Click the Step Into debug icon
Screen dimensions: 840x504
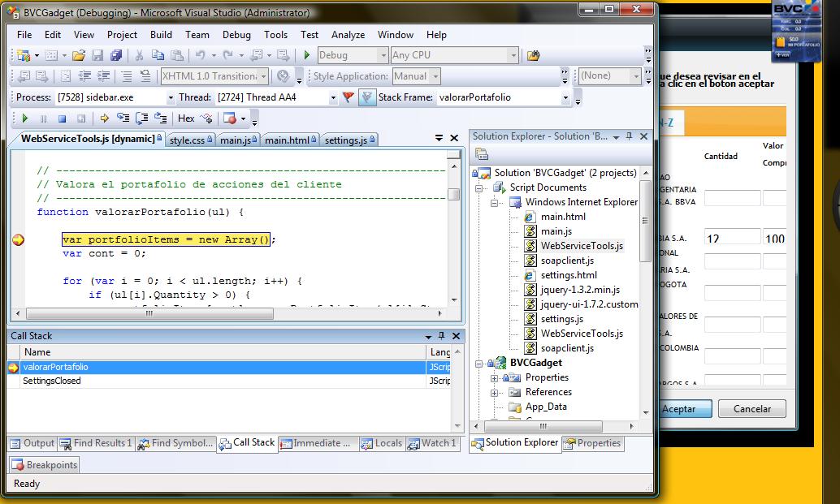click(123, 118)
